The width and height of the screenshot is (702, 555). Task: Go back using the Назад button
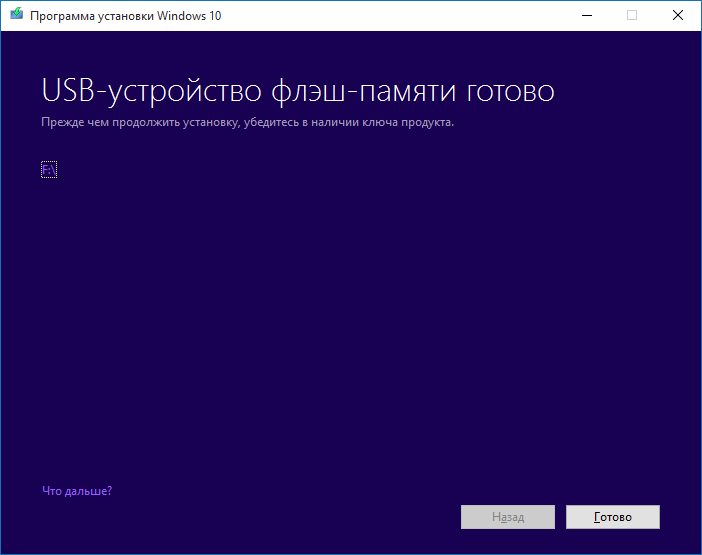pyautogui.click(x=507, y=517)
